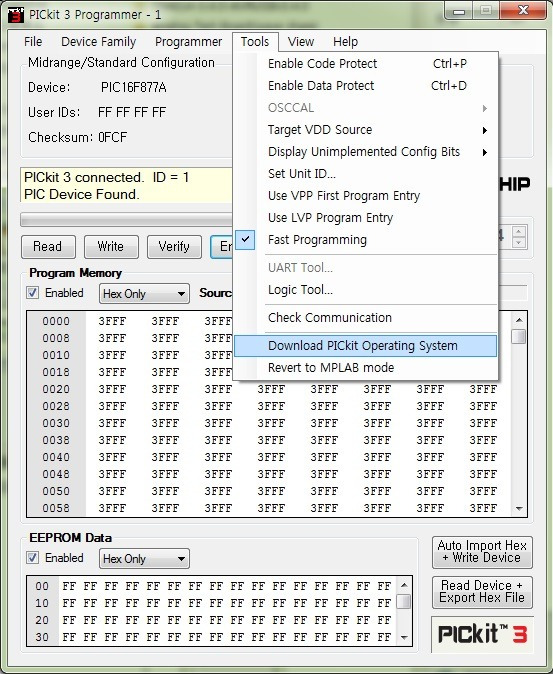Click Program Memory scrollbar down arrow
The height and width of the screenshot is (674, 553).
point(519,509)
